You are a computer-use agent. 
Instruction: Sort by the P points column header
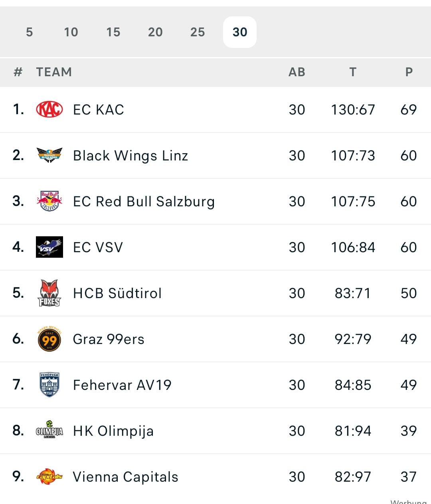[409, 72]
